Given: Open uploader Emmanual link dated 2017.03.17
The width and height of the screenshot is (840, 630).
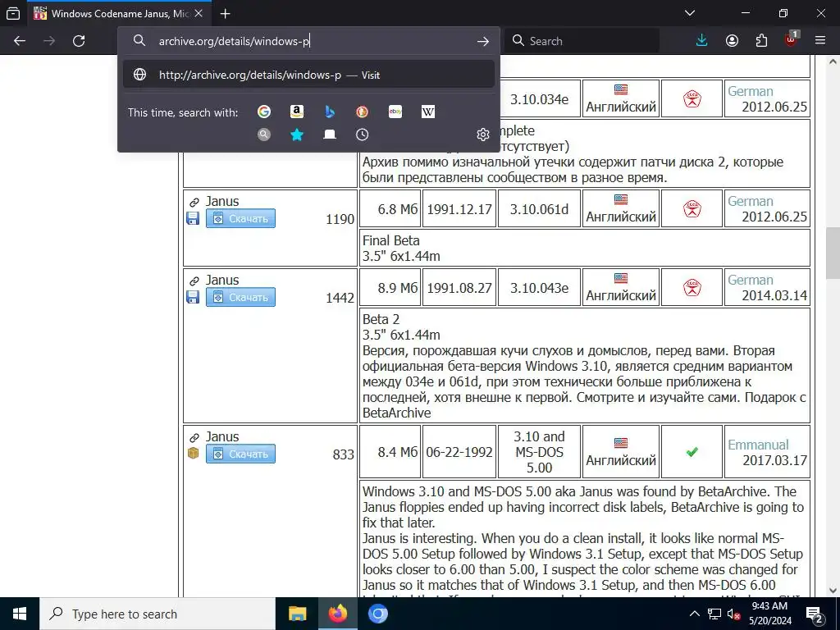Looking at the screenshot, I should click(758, 445).
